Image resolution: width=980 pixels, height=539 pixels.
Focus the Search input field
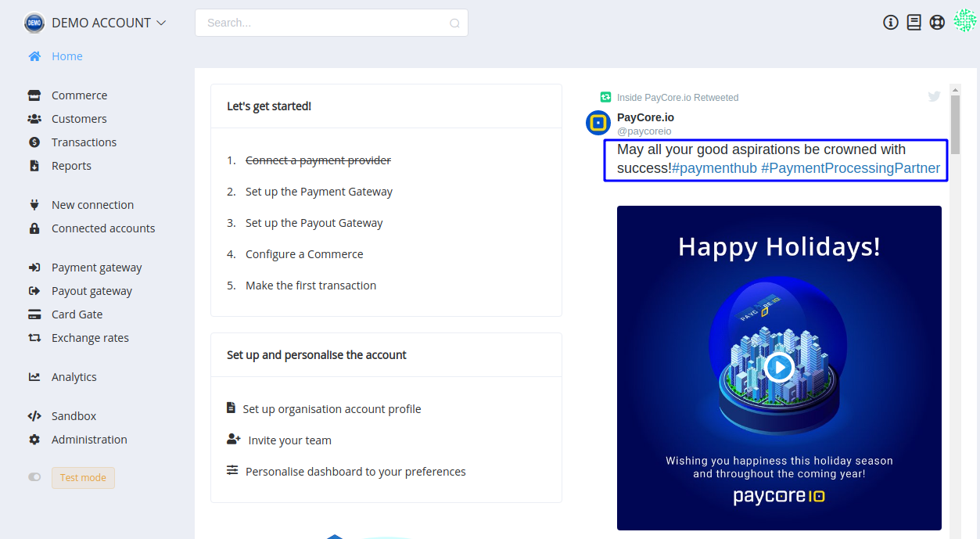pyautogui.click(x=332, y=23)
